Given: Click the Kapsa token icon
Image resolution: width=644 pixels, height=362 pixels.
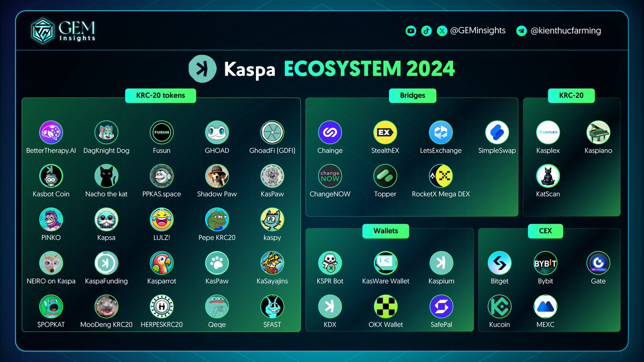Looking at the screenshot, I should [x=106, y=219].
